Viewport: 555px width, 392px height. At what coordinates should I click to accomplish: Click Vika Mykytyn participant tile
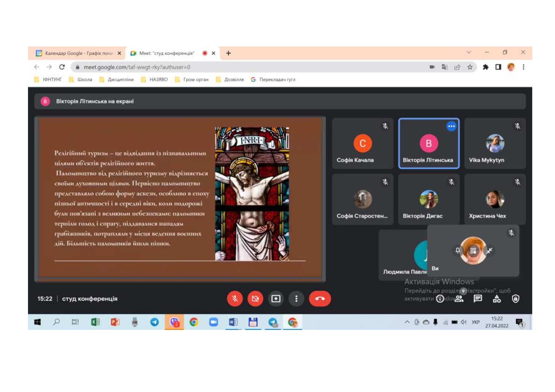(x=495, y=143)
